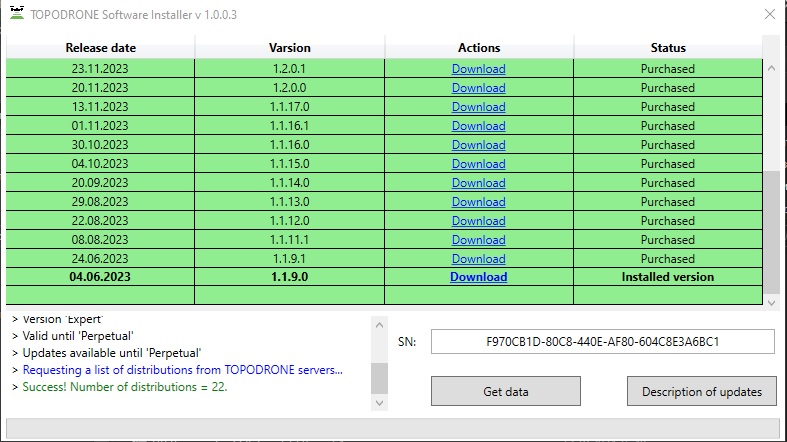
Task: Download version 1.1.16.0
Action: tap(478, 145)
